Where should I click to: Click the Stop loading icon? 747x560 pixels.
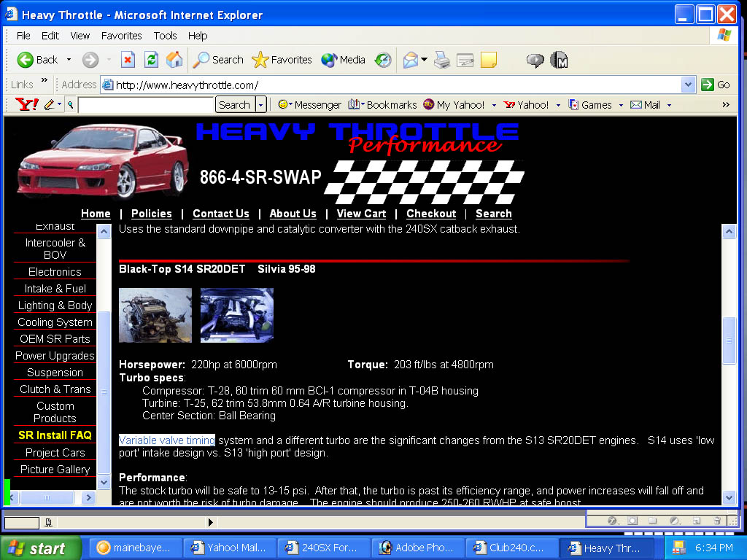click(128, 60)
